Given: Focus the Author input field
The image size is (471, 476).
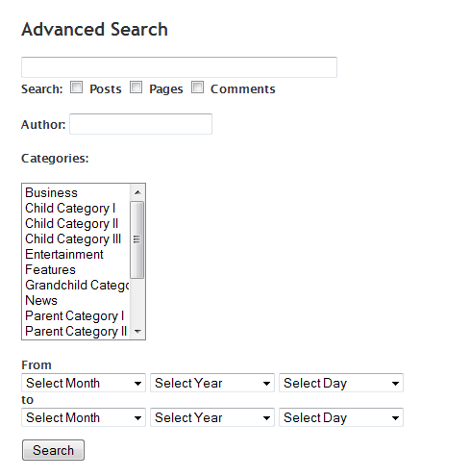Looking at the screenshot, I should 140,124.
